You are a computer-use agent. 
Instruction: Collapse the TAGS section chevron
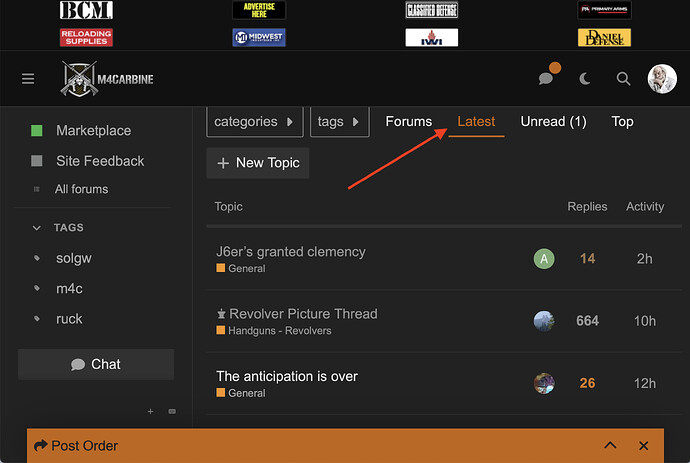point(37,228)
